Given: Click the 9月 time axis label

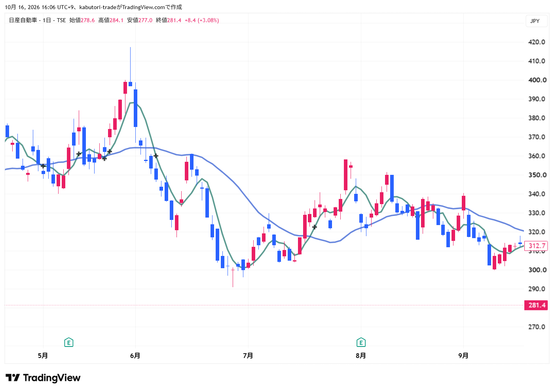Looking at the screenshot, I should [463, 356].
